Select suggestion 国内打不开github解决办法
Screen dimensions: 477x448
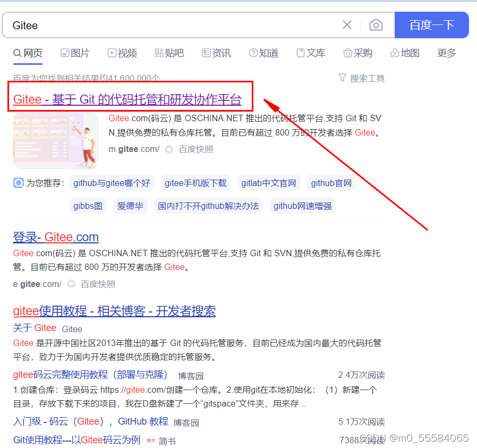click(x=208, y=206)
